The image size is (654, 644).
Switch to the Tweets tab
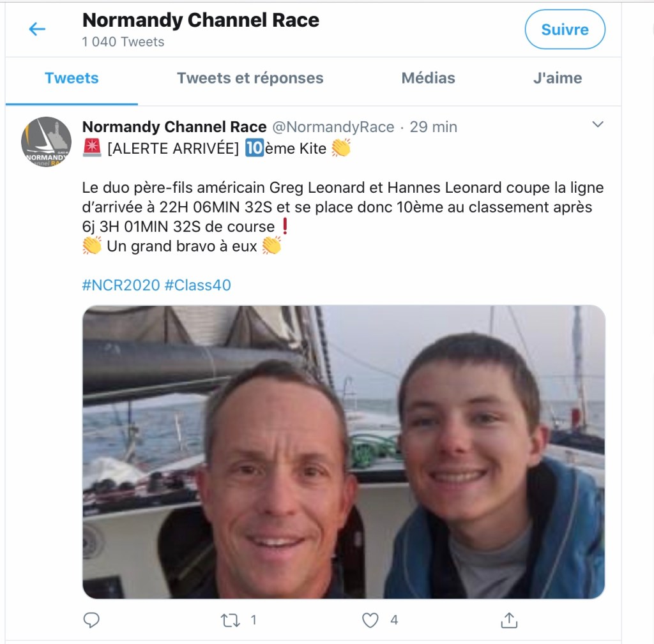tap(72, 79)
